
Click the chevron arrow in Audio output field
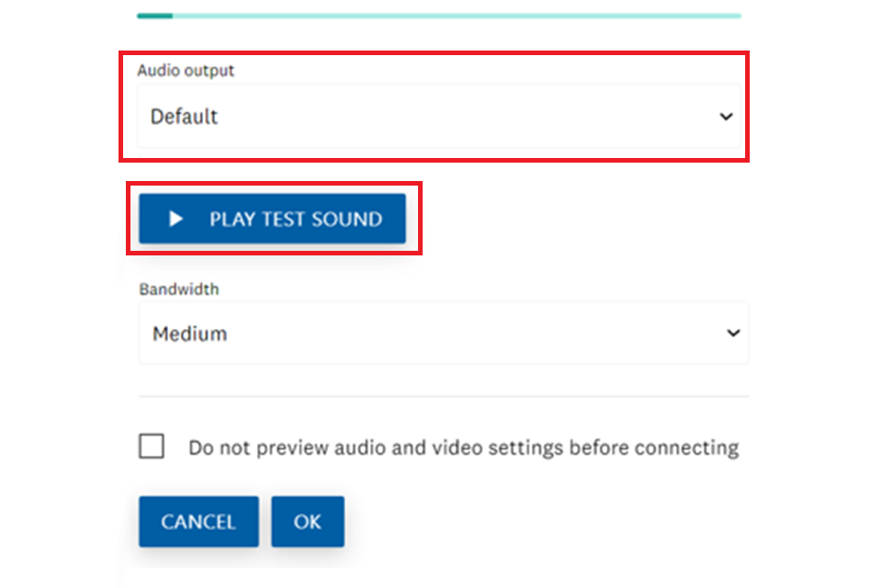click(726, 117)
